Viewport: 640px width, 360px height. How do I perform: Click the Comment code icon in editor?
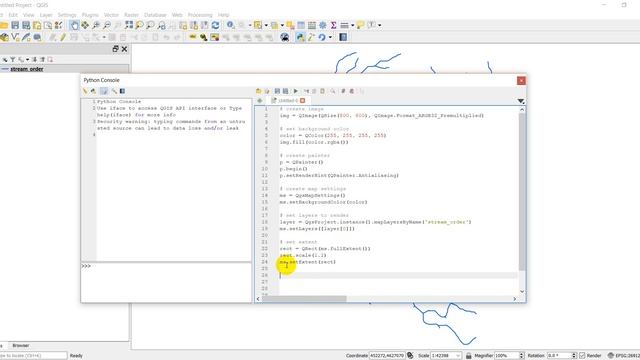(x=343, y=91)
